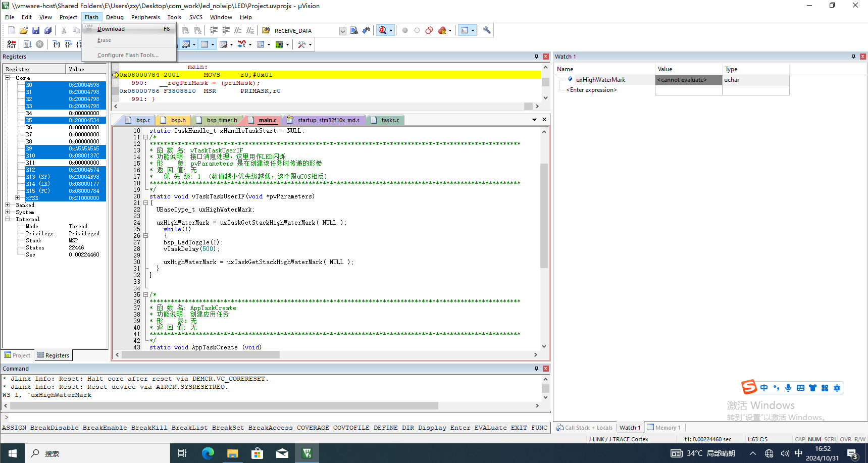Open the Configuration wrench icon
The image size is (868, 463).
(x=486, y=30)
